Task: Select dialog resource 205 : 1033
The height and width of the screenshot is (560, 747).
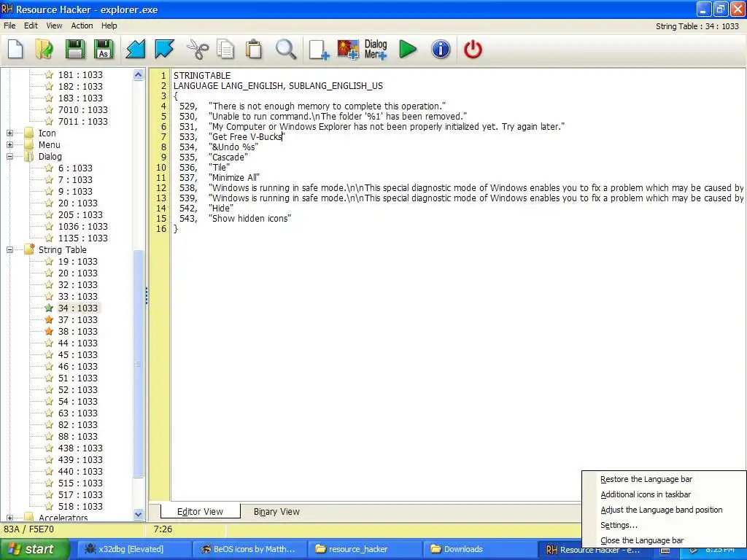Action: click(x=80, y=215)
